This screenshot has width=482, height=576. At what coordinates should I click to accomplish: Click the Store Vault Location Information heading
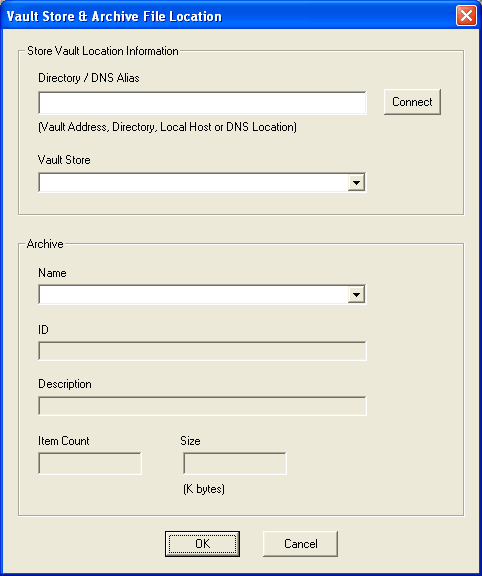point(103,51)
